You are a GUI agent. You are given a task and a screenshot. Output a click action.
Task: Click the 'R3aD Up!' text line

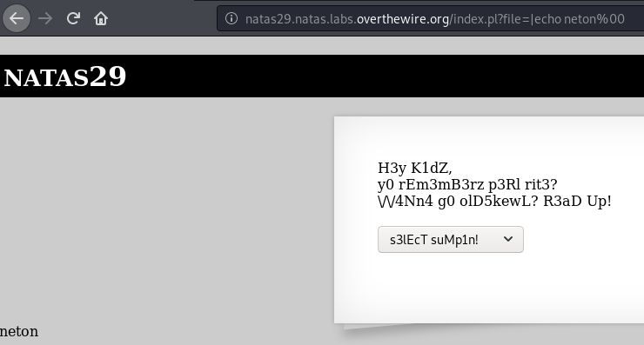pyautogui.click(x=577, y=201)
